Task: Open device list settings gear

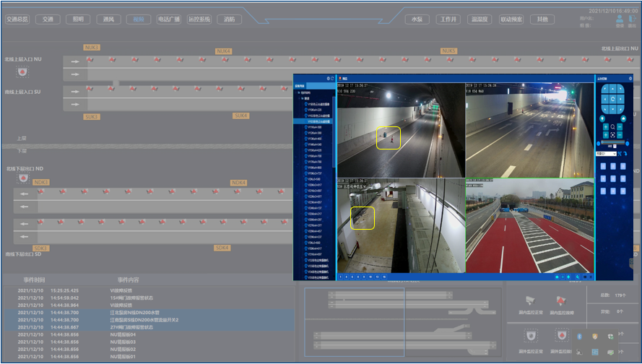Action: pos(328,78)
